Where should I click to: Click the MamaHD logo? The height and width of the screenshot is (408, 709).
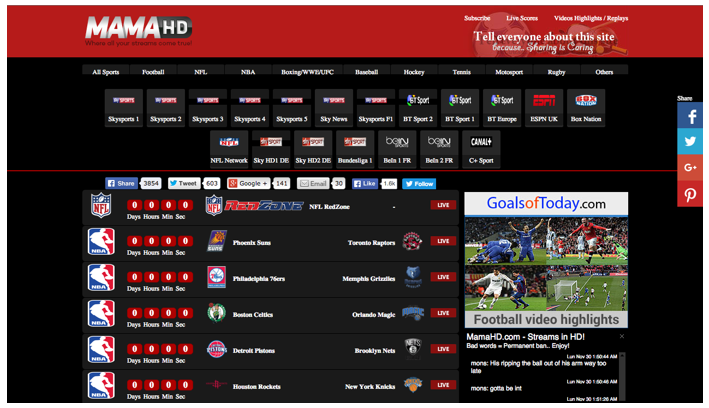[x=138, y=30]
